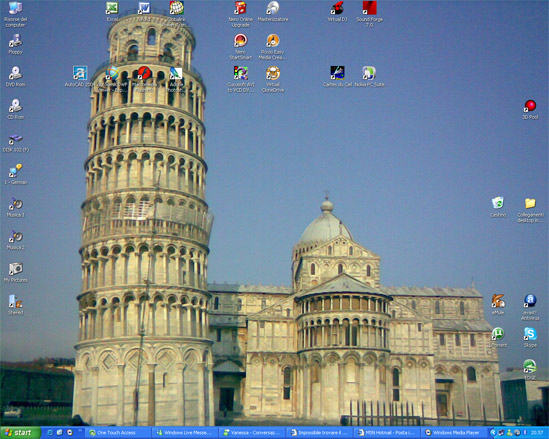The width and height of the screenshot is (549, 439).
Task: Open the DVD Rom drive icon
Action: point(15,77)
